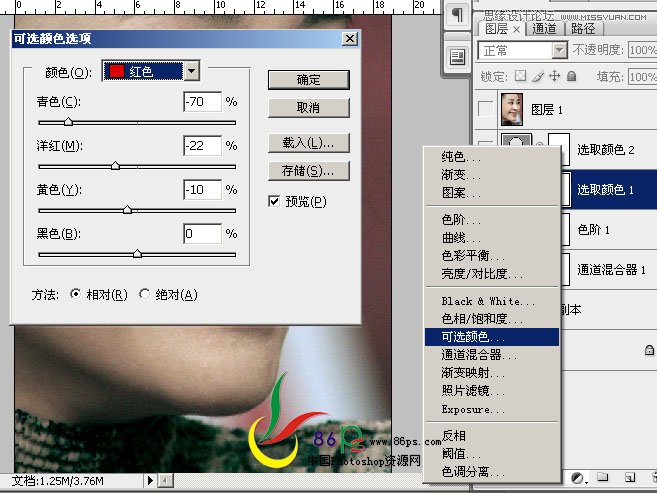The height and width of the screenshot is (493, 657).
Task: Choose 色相/饱和度... from the menu
Action: tap(492, 319)
